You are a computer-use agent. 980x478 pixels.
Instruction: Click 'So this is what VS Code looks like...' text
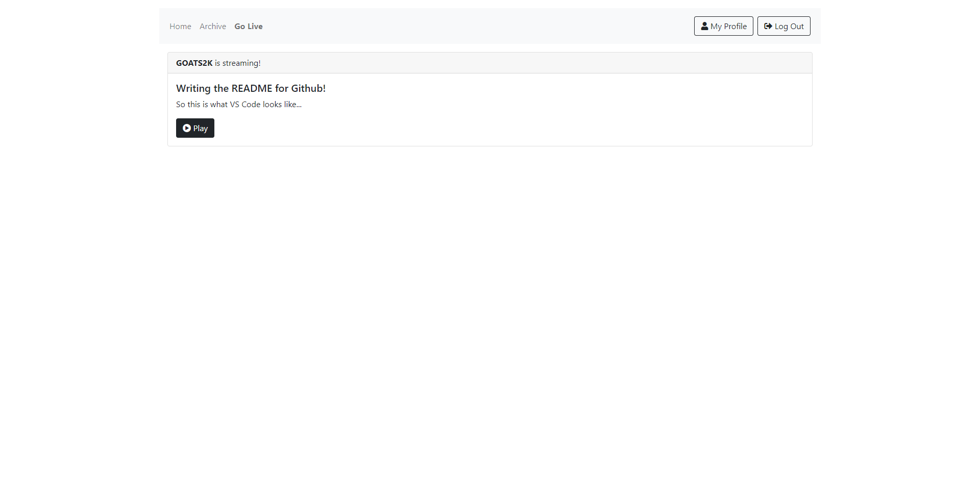pyautogui.click(x=239, y=105)
